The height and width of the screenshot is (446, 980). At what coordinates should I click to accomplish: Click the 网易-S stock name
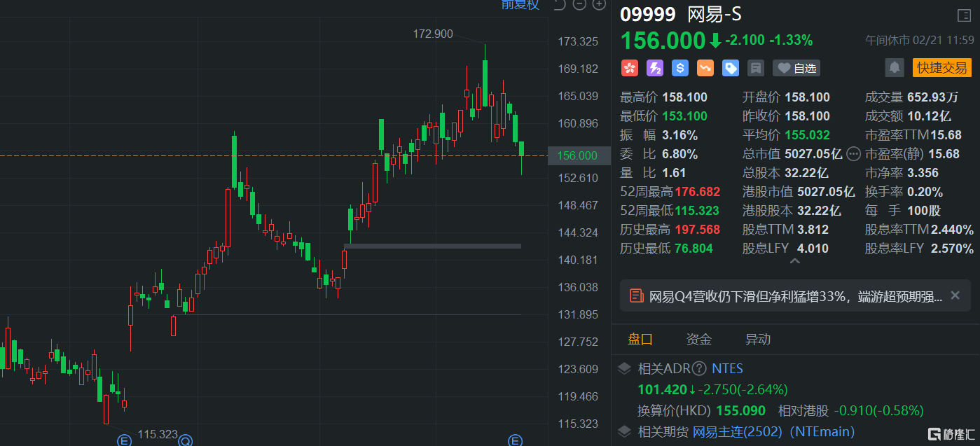715,15
